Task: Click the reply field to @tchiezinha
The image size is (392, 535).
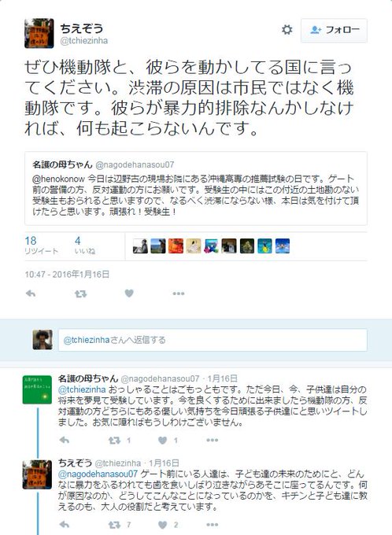Action: tap(213, 340)
